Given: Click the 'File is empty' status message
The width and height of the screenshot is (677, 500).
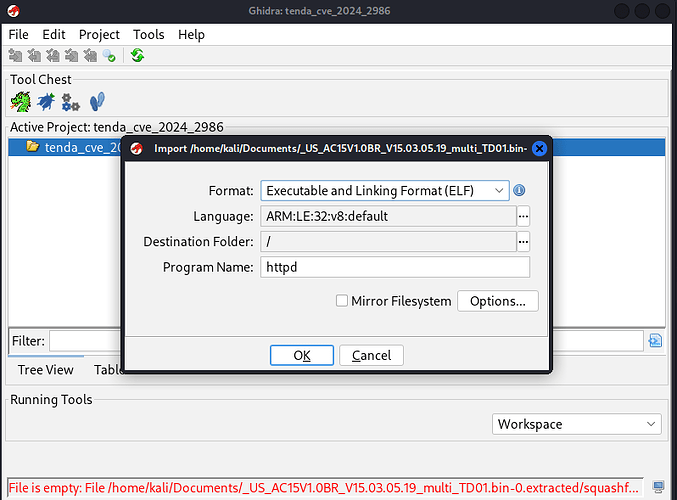Looking at the screenshot, I should (x=324, y=487).
